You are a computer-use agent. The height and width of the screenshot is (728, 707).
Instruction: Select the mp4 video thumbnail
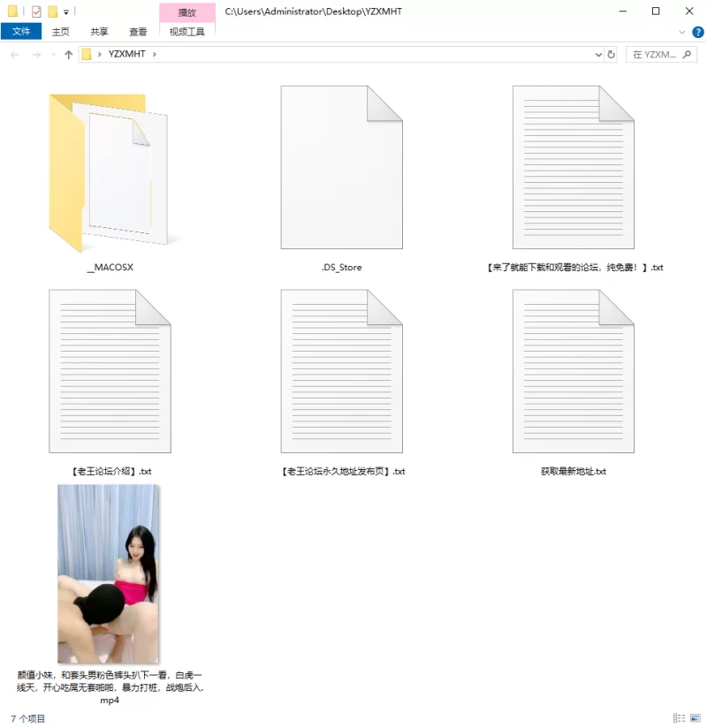click(108, 573)
